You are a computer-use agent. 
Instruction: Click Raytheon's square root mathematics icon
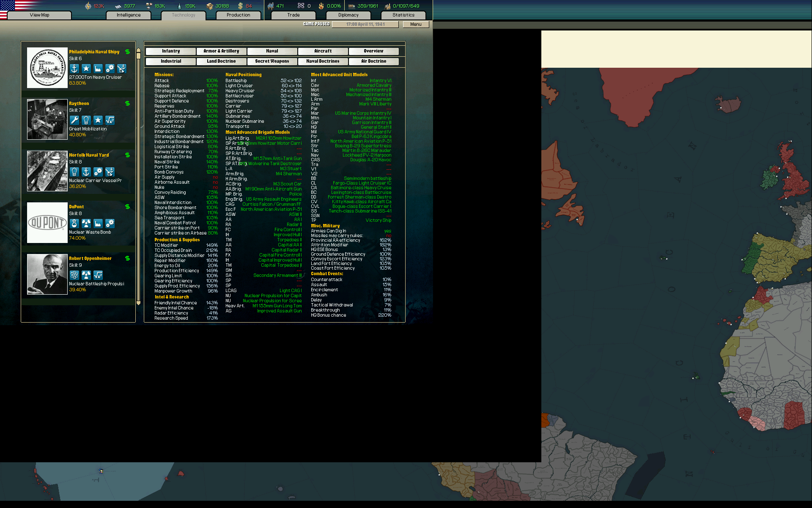110,120
